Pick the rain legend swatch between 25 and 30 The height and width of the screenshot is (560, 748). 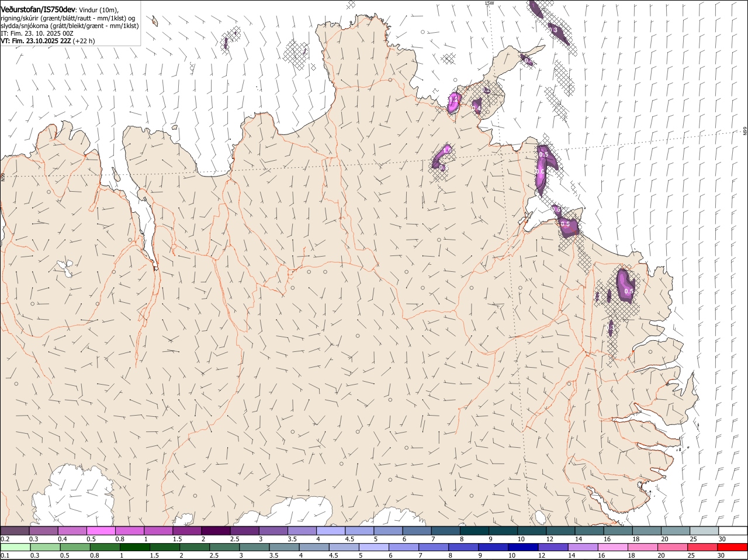[703, 547]
